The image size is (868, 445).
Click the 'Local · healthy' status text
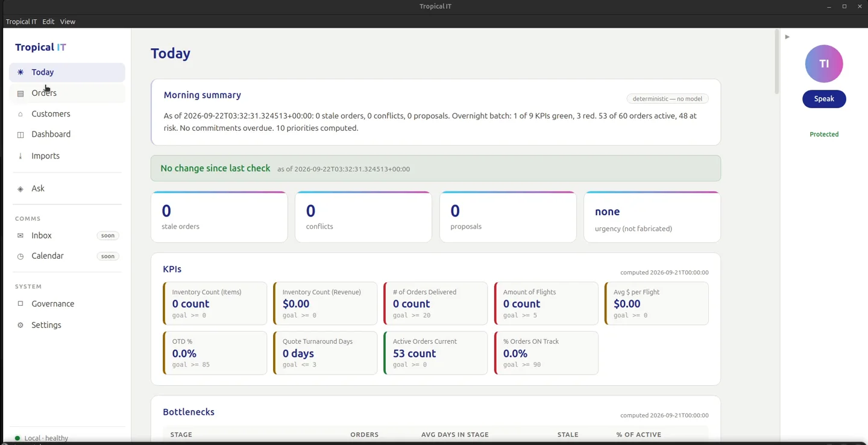point(46,438)
